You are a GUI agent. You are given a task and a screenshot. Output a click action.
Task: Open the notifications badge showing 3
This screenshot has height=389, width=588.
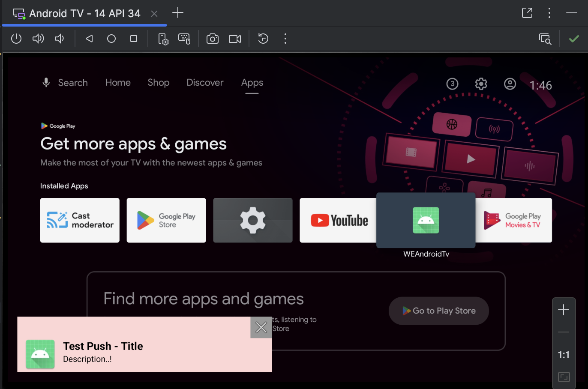[452, 84]
